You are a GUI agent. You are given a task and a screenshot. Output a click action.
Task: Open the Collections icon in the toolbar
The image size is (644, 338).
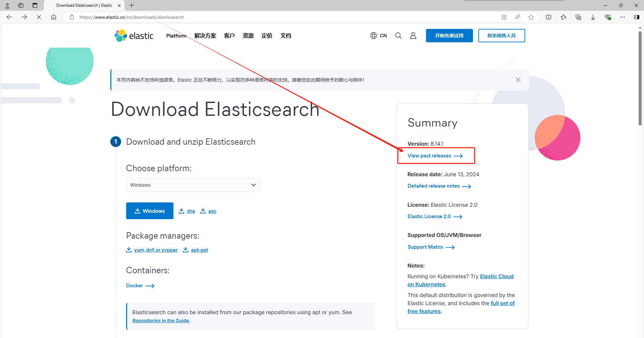[x=578, y=17]
